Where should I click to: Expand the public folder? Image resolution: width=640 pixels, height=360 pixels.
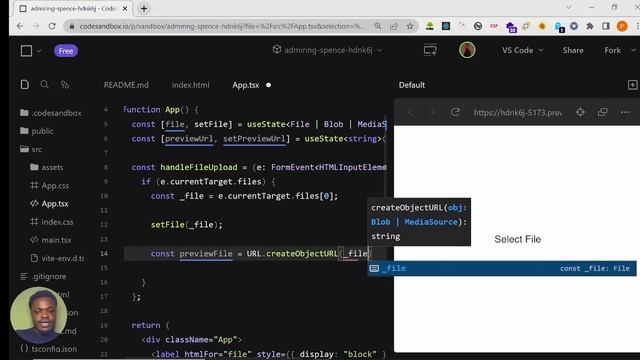(37, 131)
